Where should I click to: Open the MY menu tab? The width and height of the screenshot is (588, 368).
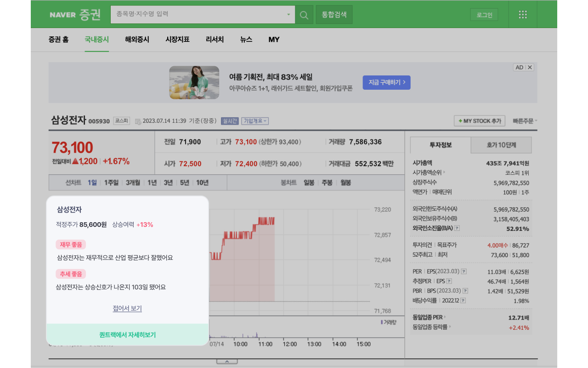click(x=274, y=40)
